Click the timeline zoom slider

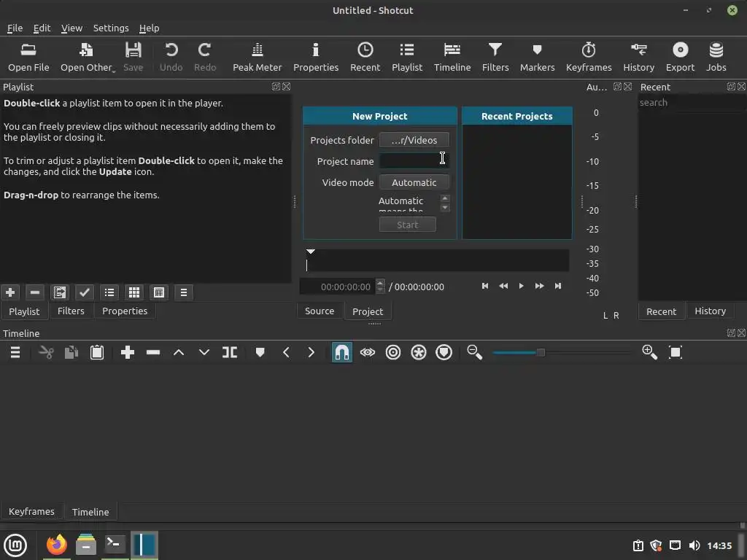(562, 352)
